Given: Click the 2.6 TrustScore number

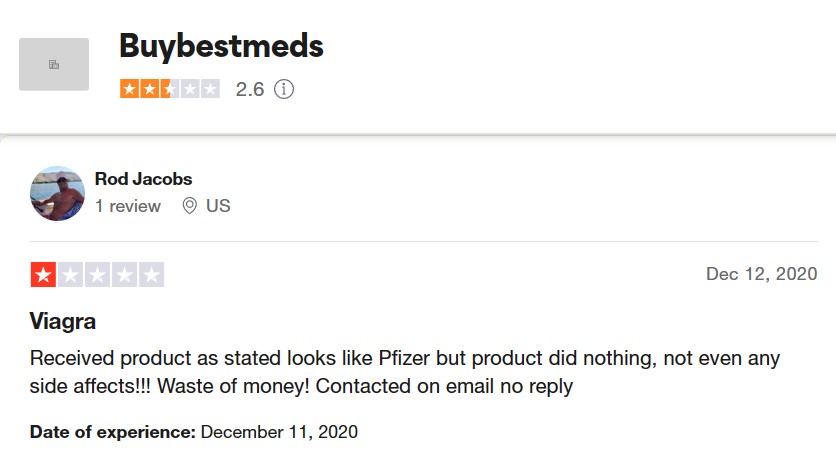Looking at the screenshot, I should point(249,89).
